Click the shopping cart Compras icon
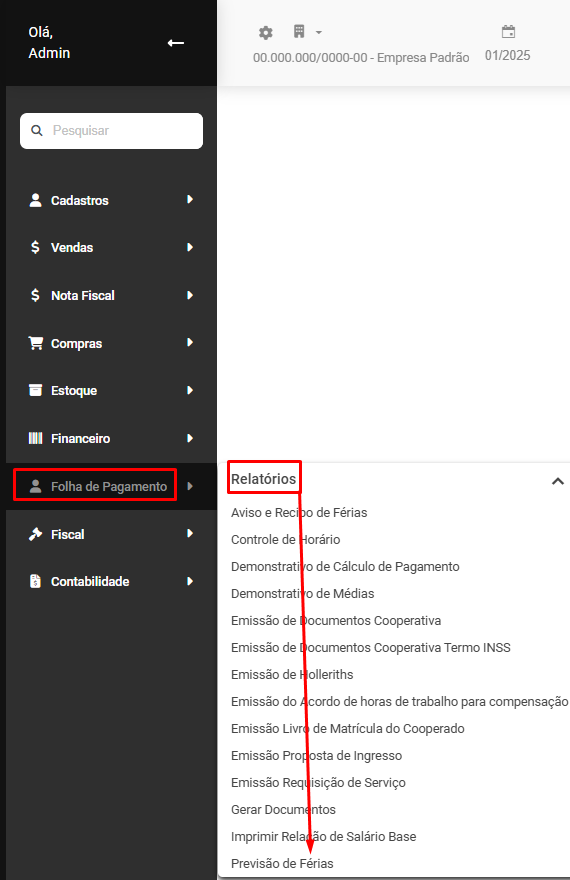The image size is (570, 880). click(36, 343)
